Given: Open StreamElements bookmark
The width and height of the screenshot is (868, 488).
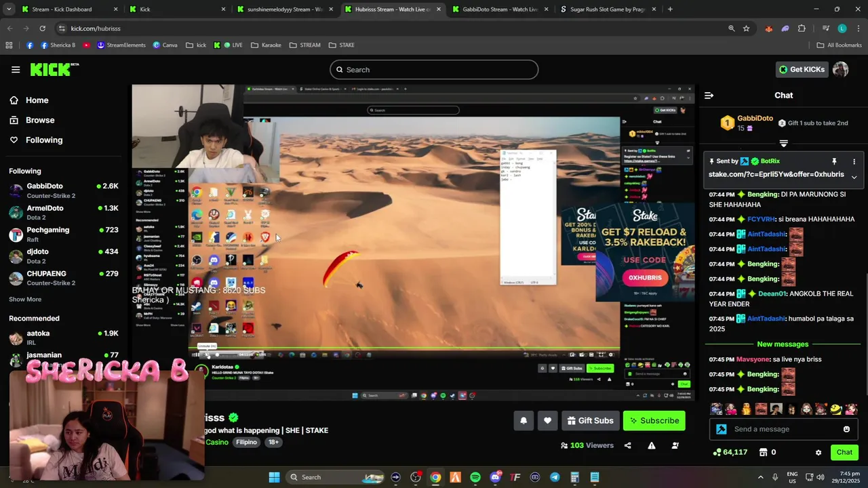Looking at the screenshot, I should tap(121, 45).
